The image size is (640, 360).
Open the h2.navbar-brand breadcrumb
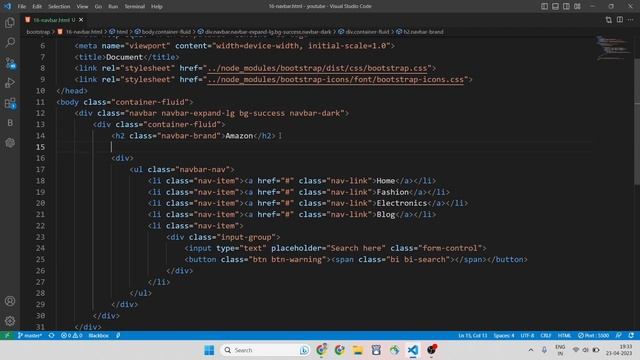pos(423,32)
